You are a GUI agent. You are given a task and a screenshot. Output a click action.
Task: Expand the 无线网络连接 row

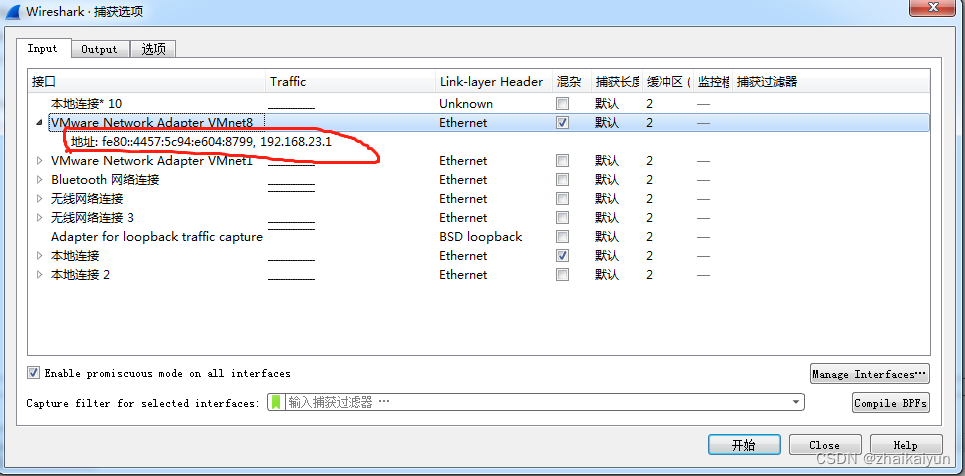pyautogui.click(x=39, y=199)
